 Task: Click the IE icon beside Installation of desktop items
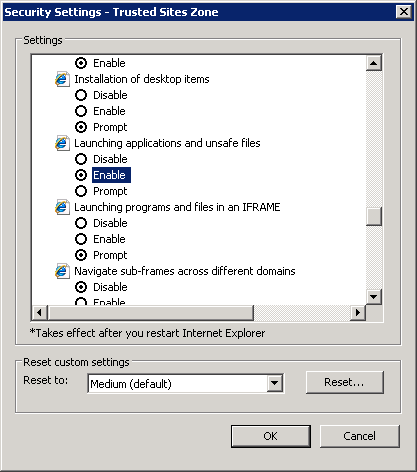pos(62,79)
